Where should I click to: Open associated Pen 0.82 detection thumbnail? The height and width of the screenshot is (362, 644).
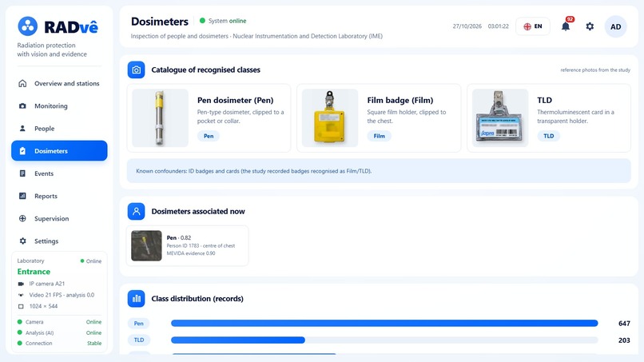[x=146, y=245]
